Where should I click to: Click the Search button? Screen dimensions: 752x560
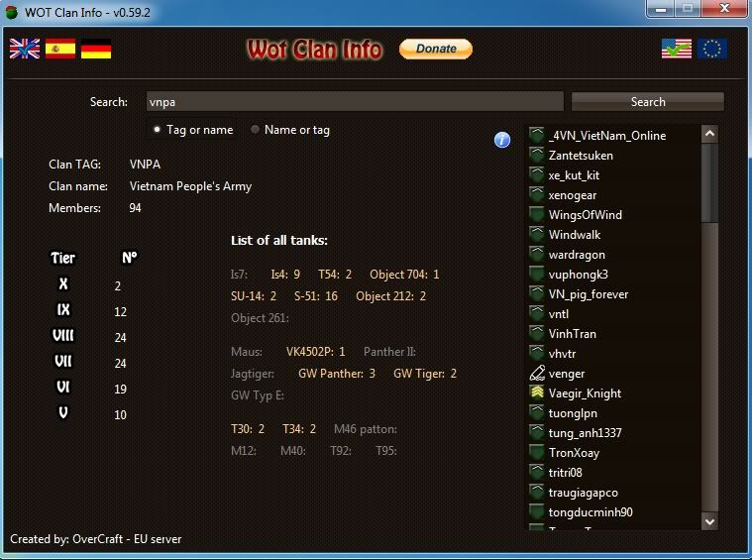648,102
